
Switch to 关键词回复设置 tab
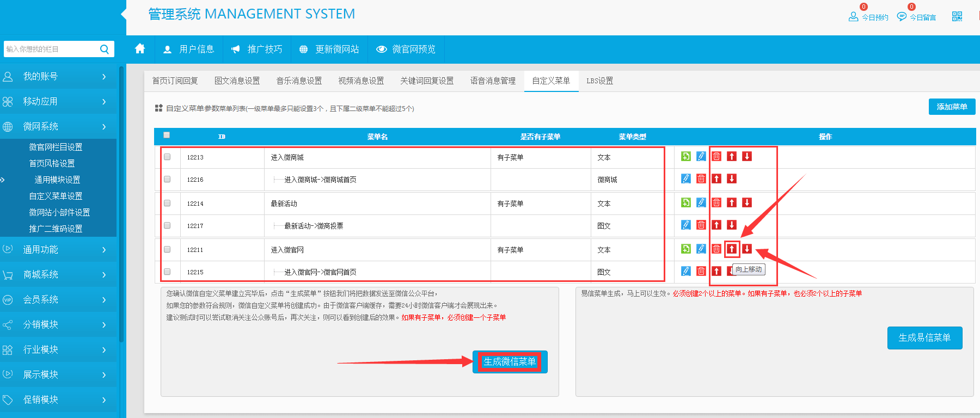coord(427,81)
